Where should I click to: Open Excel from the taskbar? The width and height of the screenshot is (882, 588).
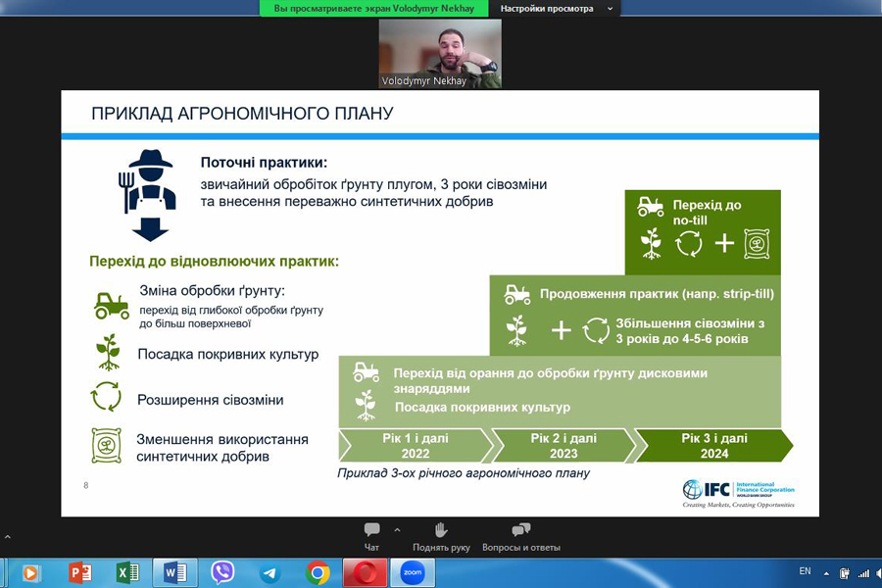coord(126,572)
